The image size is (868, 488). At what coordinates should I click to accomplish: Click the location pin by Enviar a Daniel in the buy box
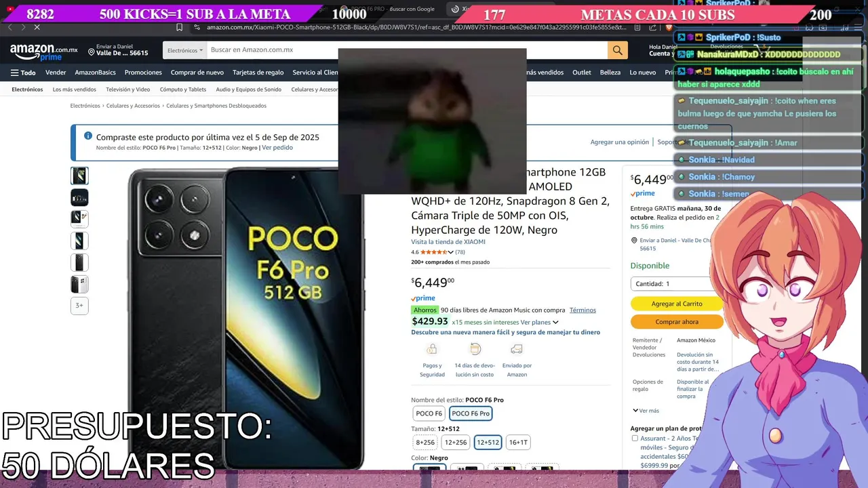[x=634, y=241]
